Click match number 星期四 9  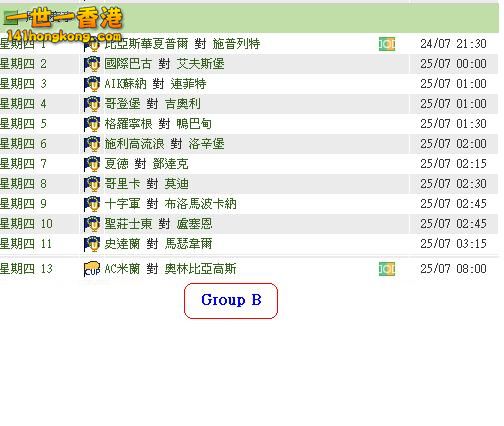[23, 204]
